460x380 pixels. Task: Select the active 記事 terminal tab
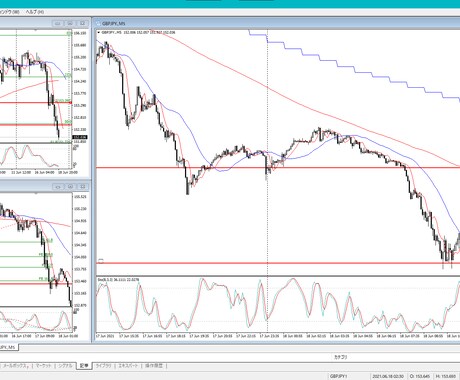click(x=84, y=366)
